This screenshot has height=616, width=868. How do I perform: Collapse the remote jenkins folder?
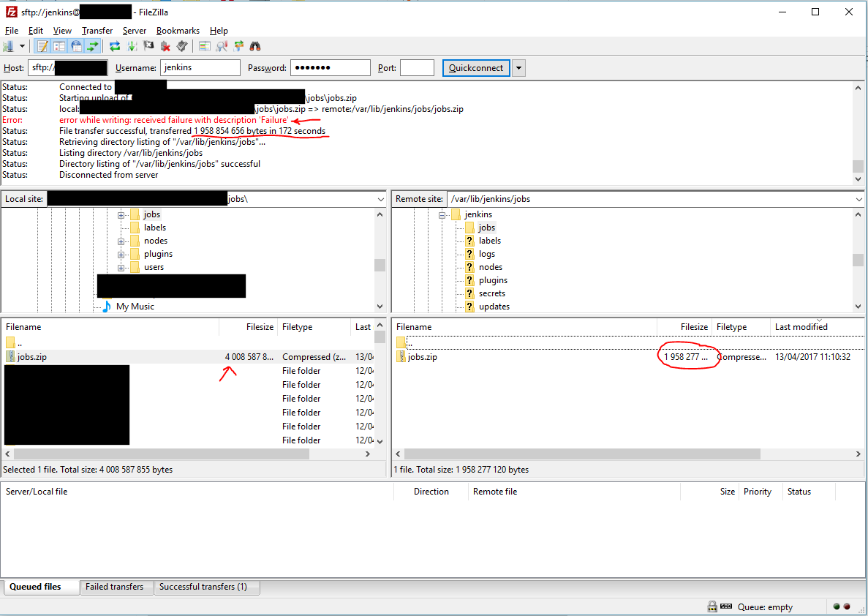[x=442, y=215]
